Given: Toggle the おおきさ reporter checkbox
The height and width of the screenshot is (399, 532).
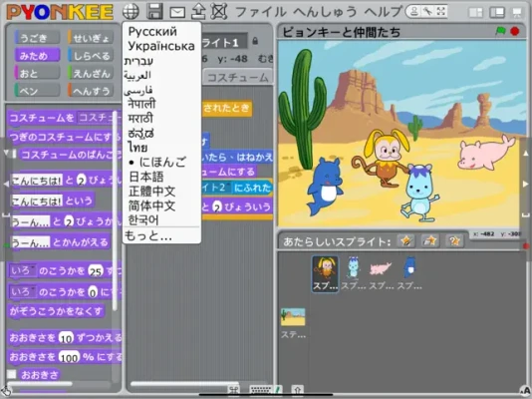Looking at the screenshot, I should coord(12,374).
